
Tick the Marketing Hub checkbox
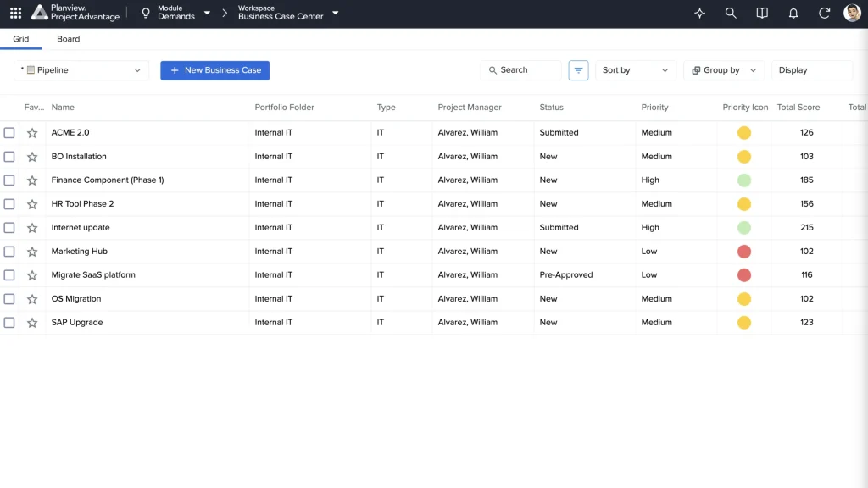pos(9,251)
